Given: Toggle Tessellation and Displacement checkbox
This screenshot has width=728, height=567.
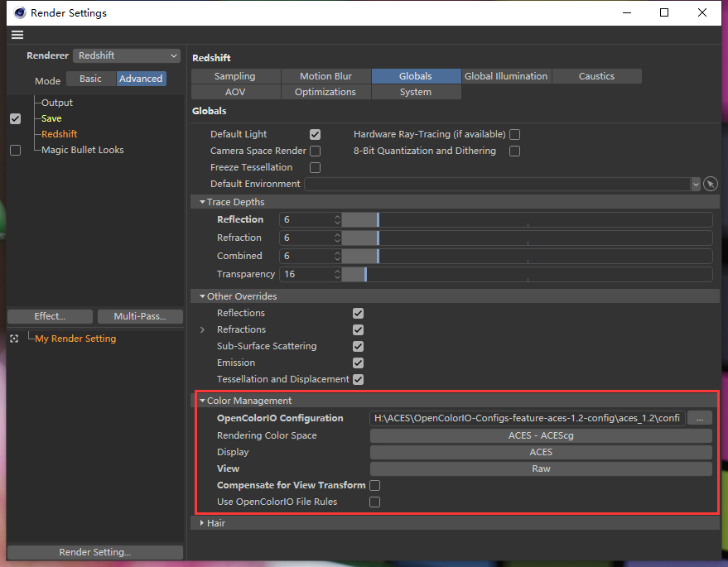Looking at the screenshot, I should click(x=358, y=380).
